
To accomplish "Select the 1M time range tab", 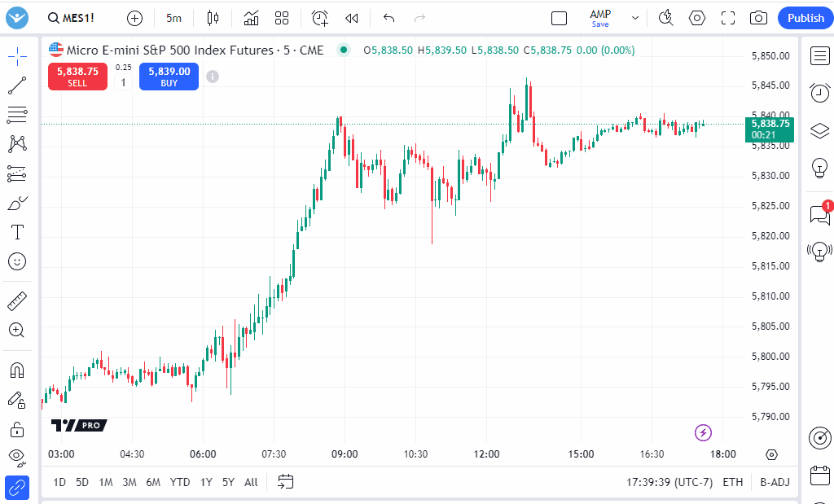I will click(106, 482).
